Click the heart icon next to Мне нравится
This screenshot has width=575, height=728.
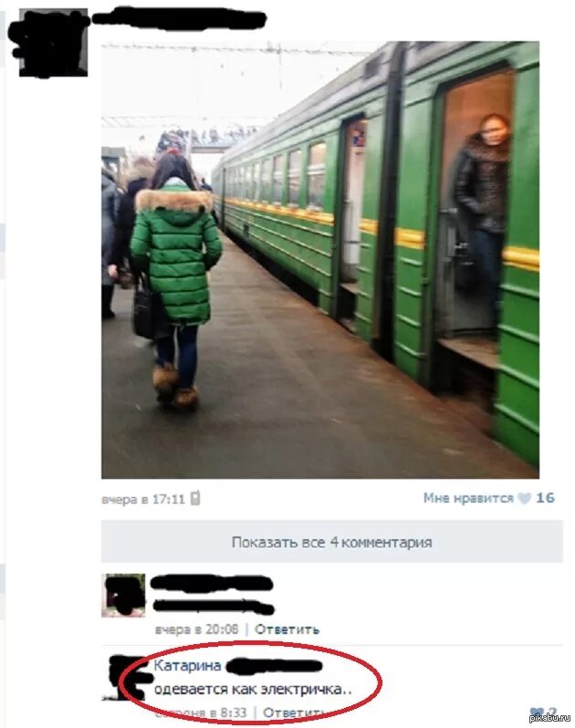pos(525,499)
